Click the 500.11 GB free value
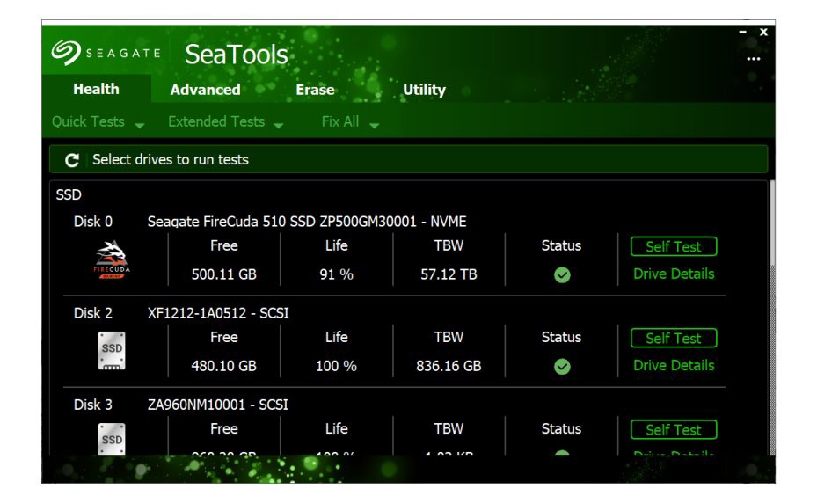 click(x=223, y=274)
